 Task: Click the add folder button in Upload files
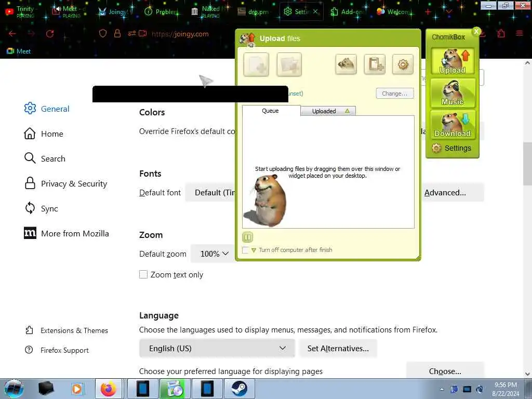click(x=289, y=64)
